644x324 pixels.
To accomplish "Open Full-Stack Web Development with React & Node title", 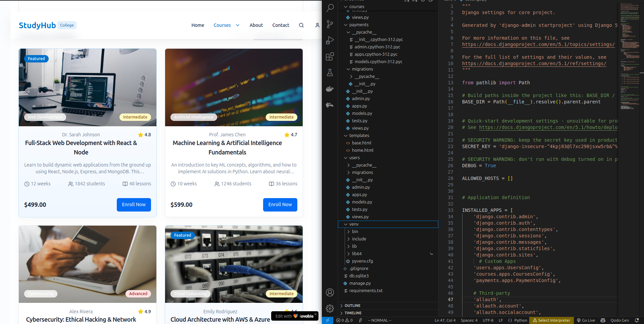I will coord(81,147).
